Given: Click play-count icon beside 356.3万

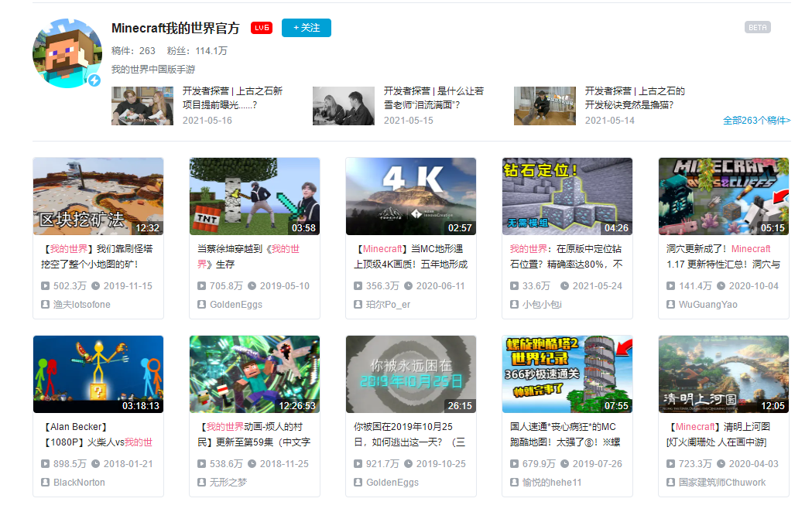Looking at the screenshot, I should click(x=358, y=285).
